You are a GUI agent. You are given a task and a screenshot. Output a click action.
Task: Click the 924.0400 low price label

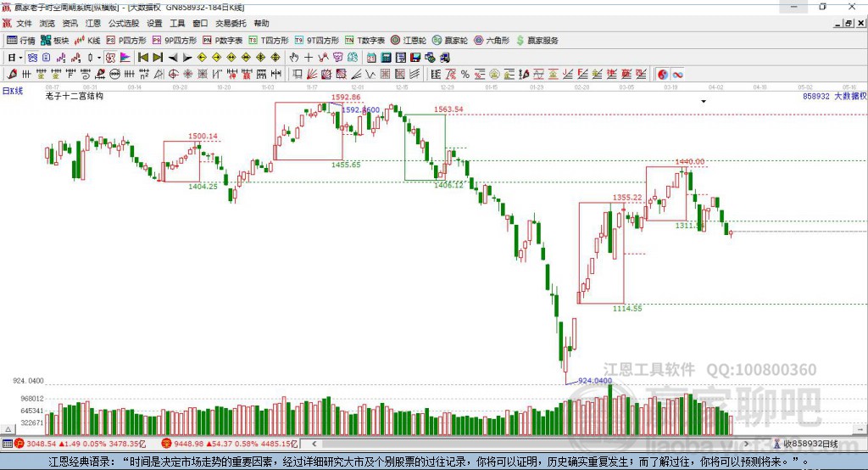click(x=595, y=381)
